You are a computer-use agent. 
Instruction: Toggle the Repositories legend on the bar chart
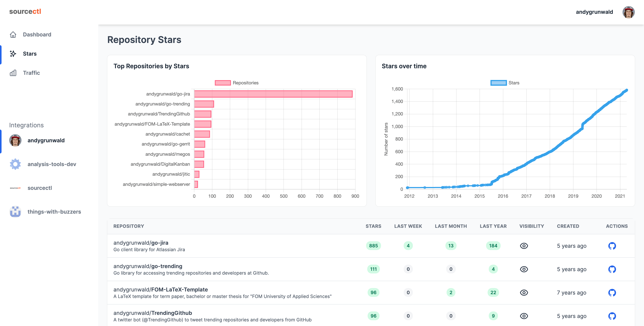click(x=236, y=83)
